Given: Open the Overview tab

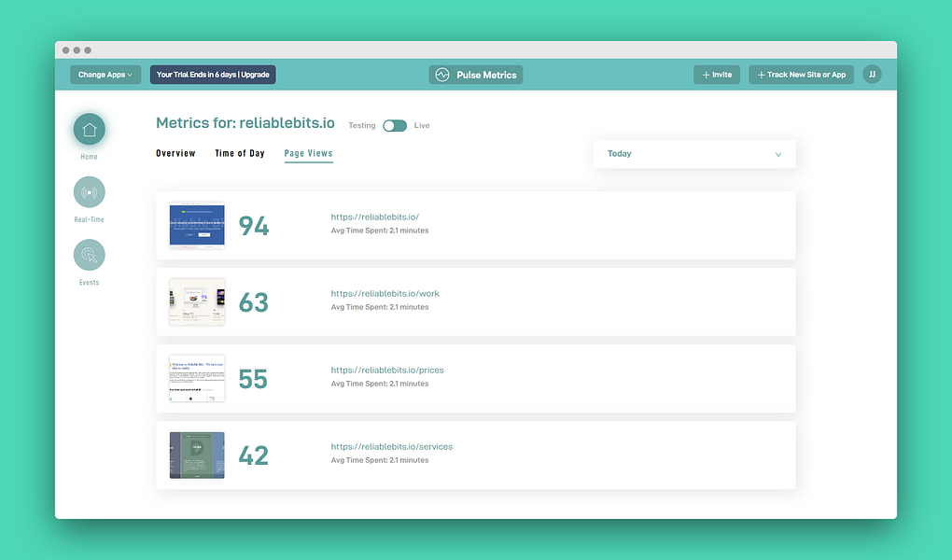Looking at the screenshot, I should 175,152.
